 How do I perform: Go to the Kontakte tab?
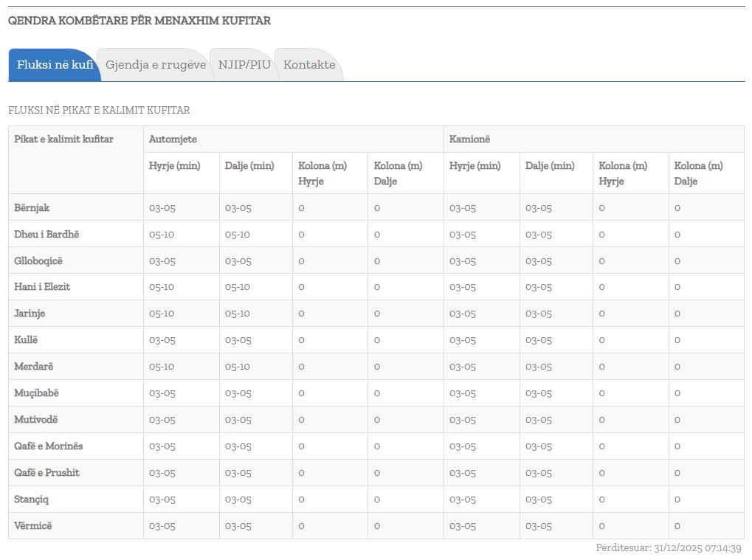pyautogui.click(x=308, y=65)
